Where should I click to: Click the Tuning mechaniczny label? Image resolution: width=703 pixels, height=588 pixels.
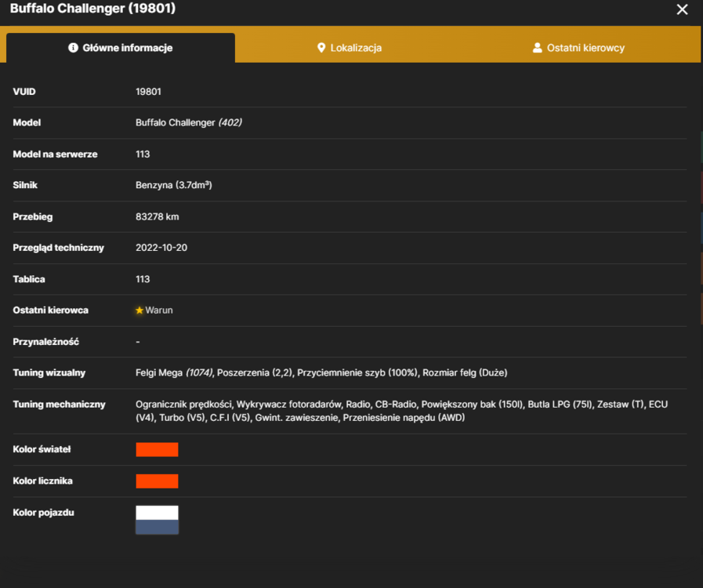tap(60, 404)
